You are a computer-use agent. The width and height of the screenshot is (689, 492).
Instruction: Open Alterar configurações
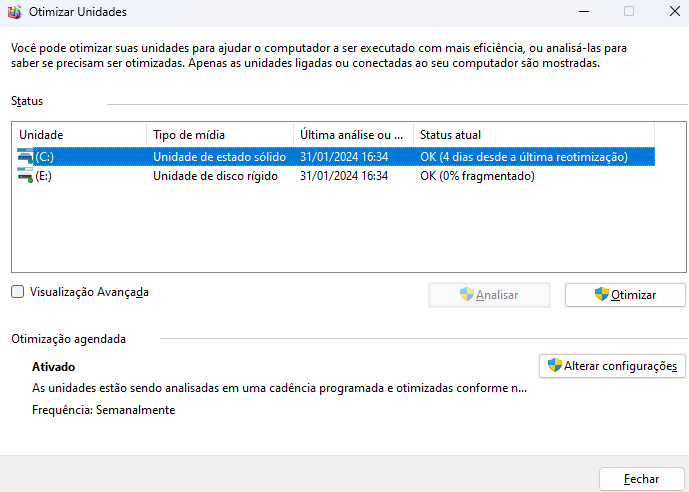tap(612, 366)
